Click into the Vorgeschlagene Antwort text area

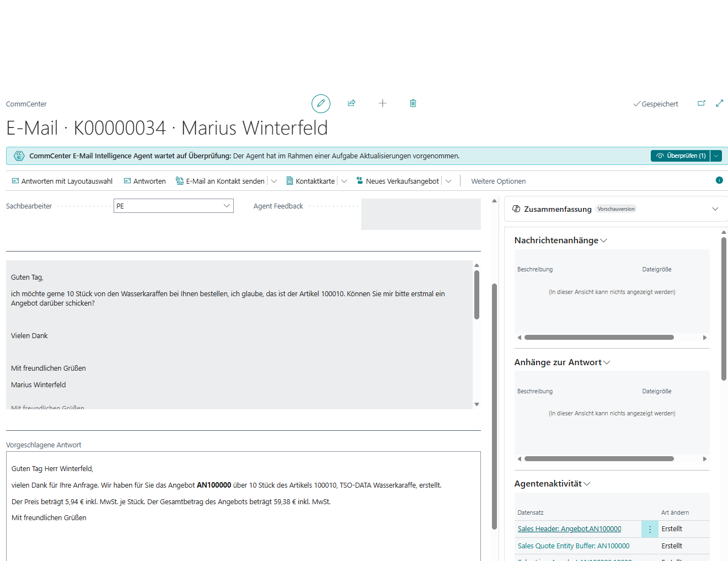coord(243,506)
